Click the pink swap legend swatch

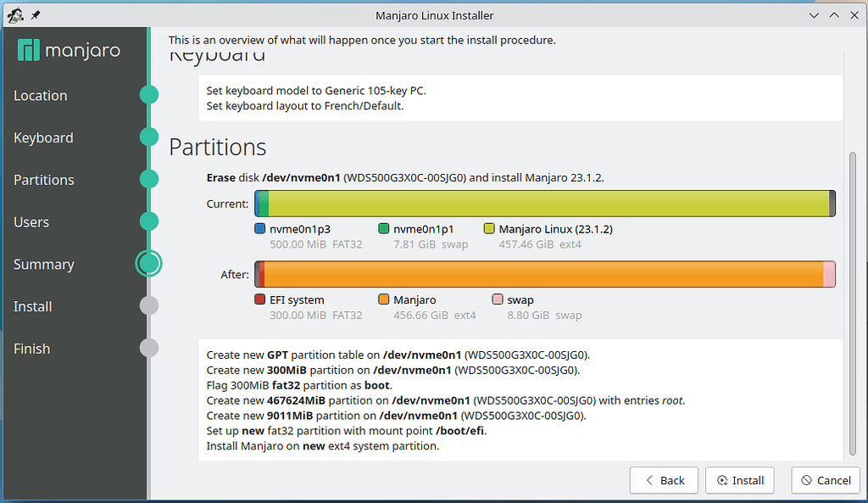(x=498, y=299)
